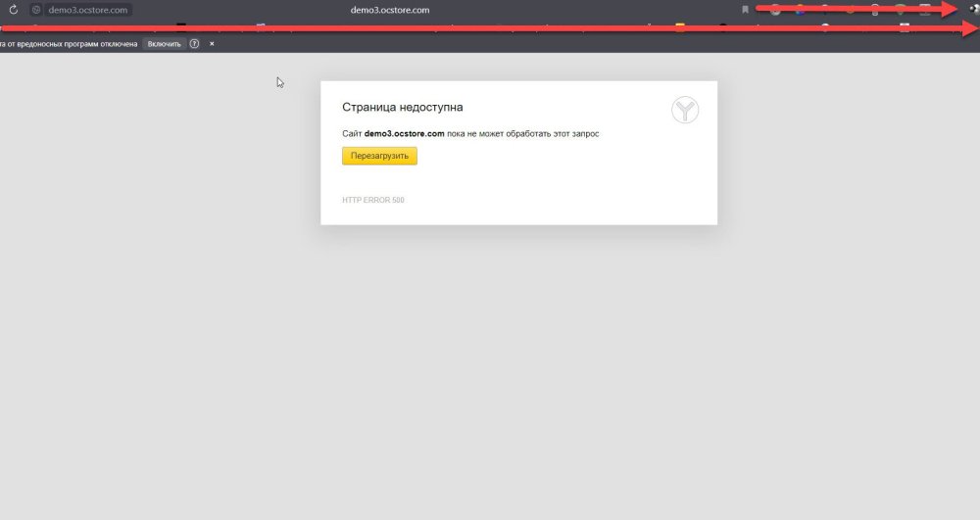
Task: Click the bookmark flag icon in toolbar
Action: [x=745, y=10]
